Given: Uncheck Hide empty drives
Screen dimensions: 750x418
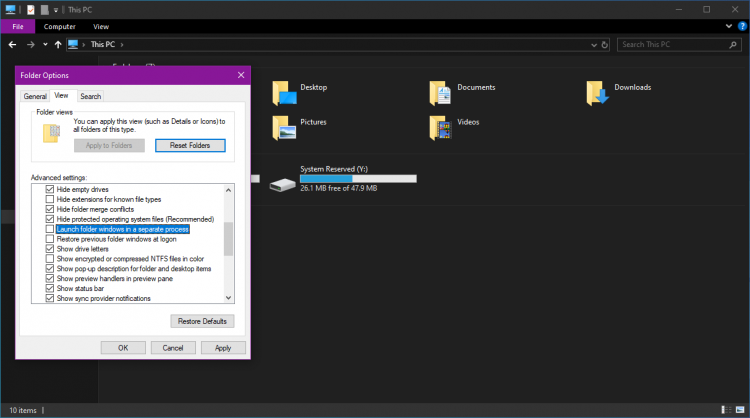Looking at the screenshot, I should tap(50, 189).
